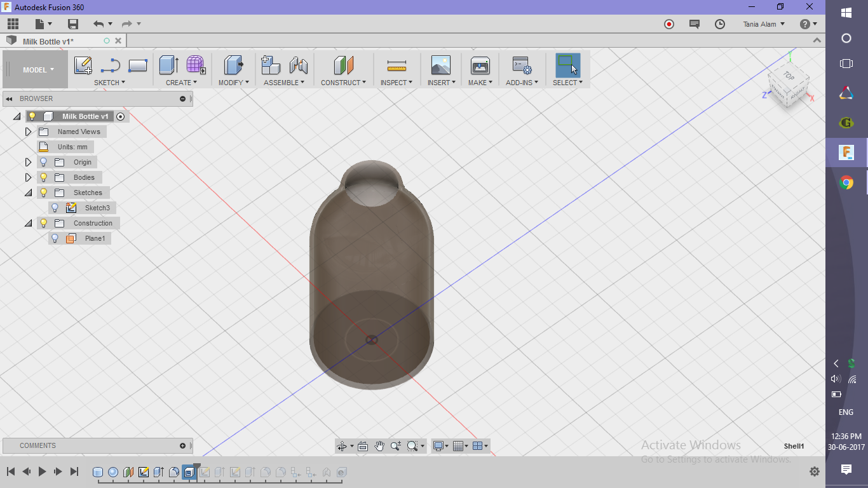The height and width of the screenshot is (488, 868).
Task: Collapse the Milk Bottle v1 root node
Action: [x=17, y=116]
